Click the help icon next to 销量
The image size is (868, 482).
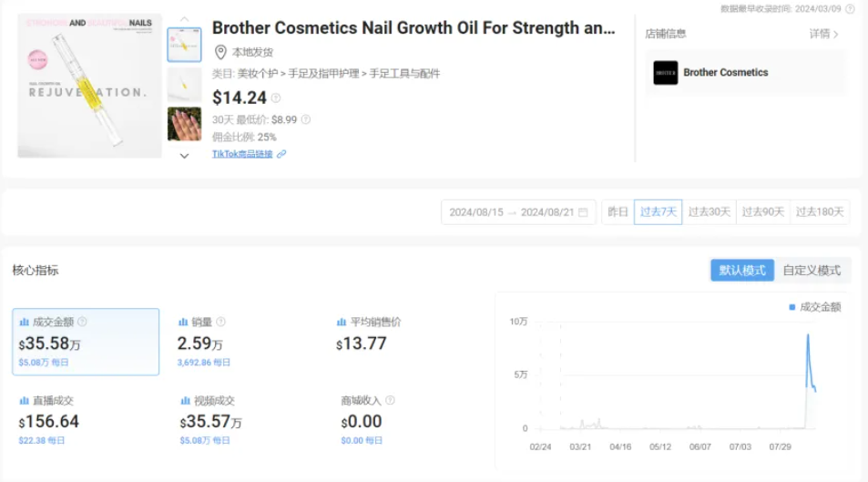[220, 322]
